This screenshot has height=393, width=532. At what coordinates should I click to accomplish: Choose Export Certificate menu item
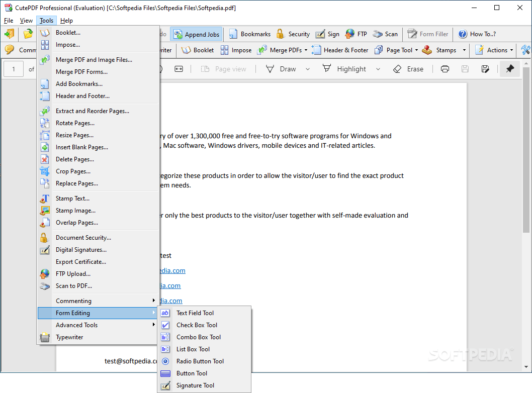(x=98, y=262)
